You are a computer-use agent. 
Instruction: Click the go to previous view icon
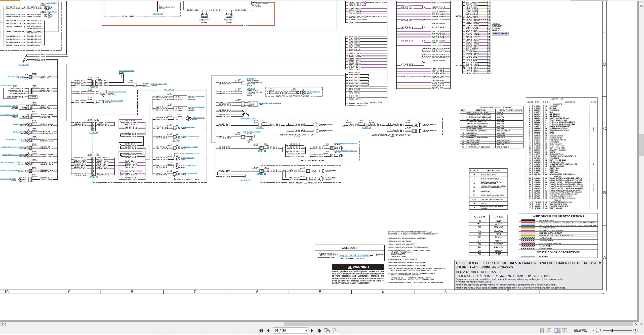[x=327, y=330]
